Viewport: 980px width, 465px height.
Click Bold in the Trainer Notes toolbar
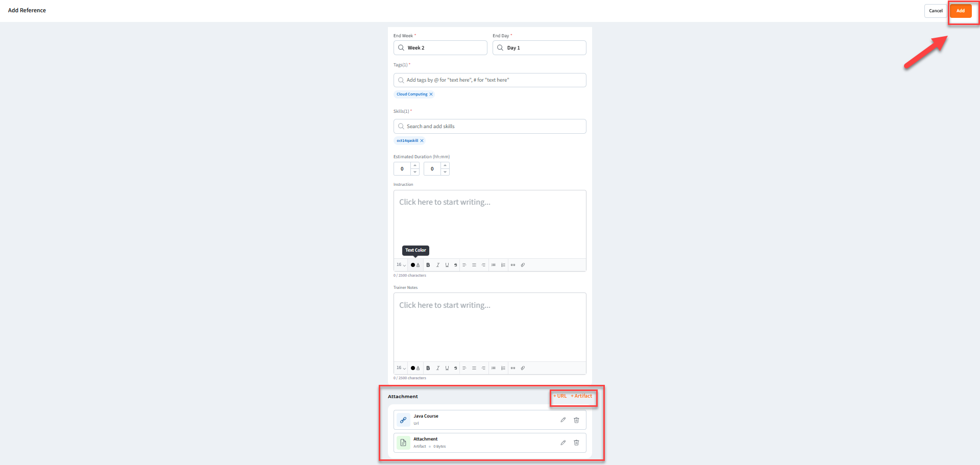coord(428,368)
